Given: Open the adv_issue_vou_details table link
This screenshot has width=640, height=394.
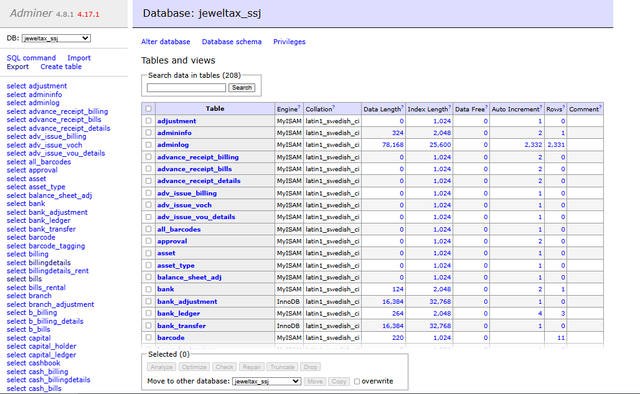Looking at the screenshot, I should (x=196, y=217).
